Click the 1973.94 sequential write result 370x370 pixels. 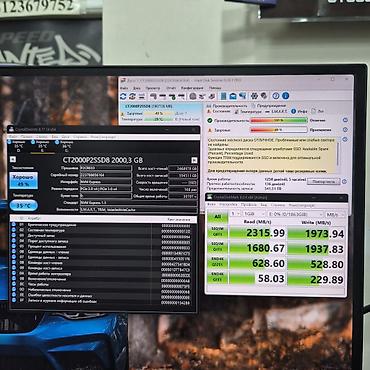(x=324, y=234)
